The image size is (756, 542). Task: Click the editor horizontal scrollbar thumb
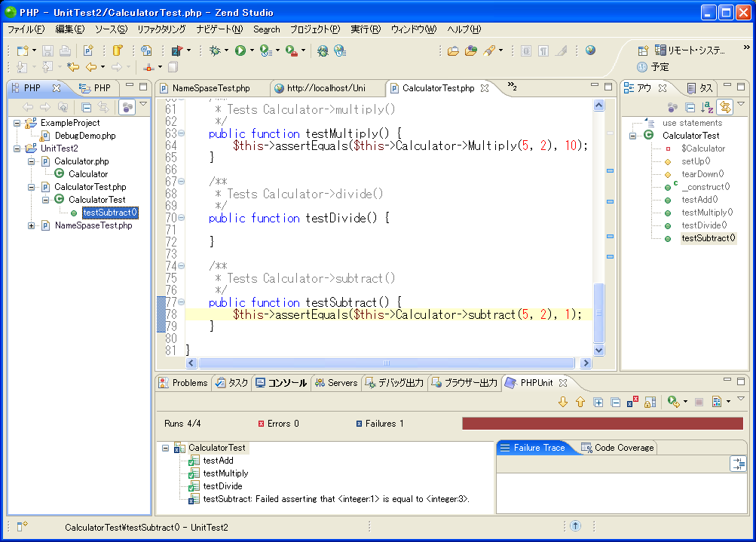(x=387, y=363)
